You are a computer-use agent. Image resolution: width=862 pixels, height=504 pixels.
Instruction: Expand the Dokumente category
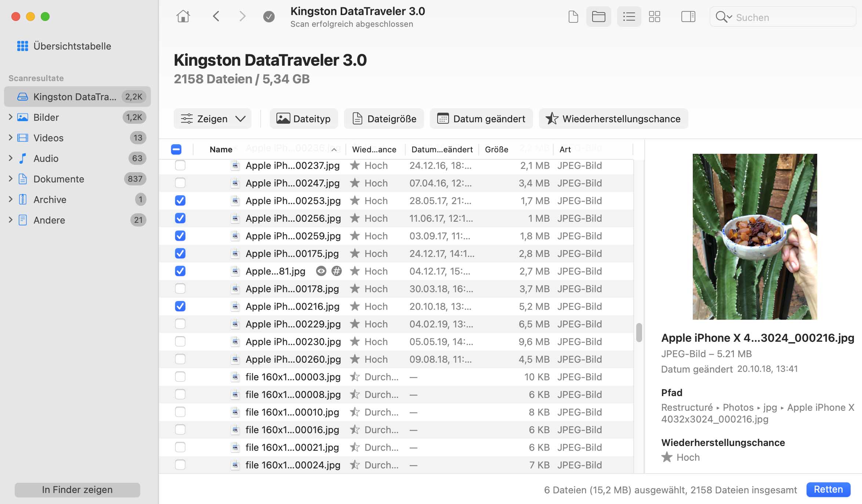pos(10,179)
